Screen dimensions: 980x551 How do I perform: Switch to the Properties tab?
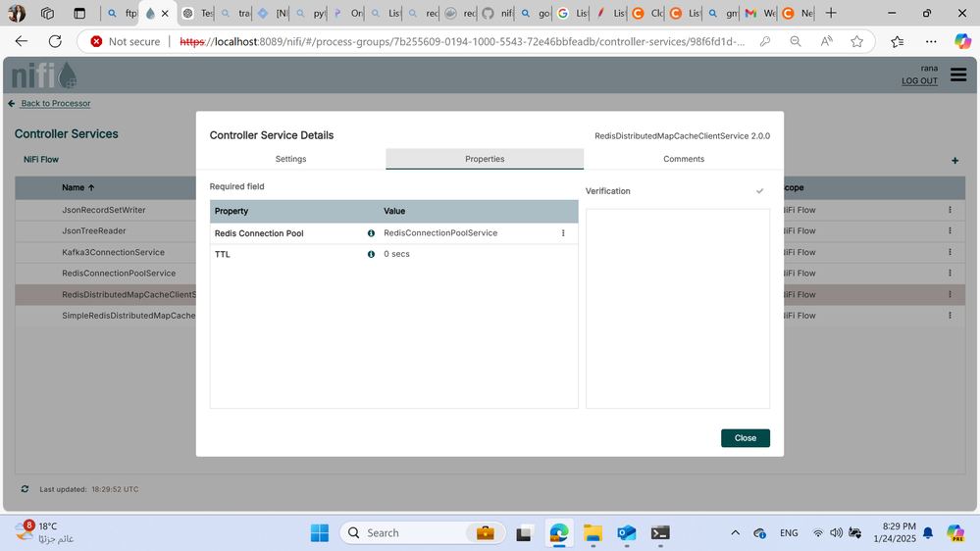tap(485, 159)
